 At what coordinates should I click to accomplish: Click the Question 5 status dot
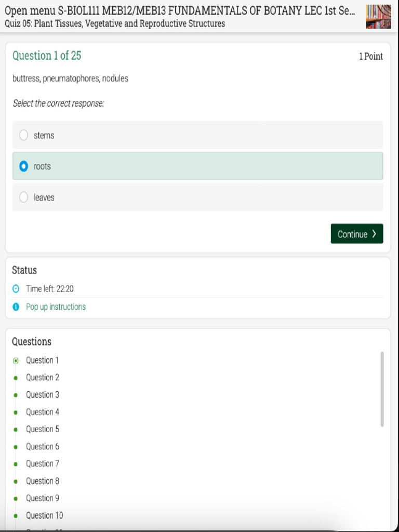pos(16,430)
